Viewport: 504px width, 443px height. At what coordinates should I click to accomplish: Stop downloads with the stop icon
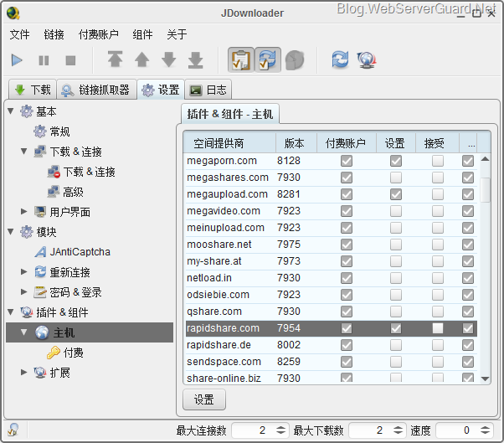70,60
